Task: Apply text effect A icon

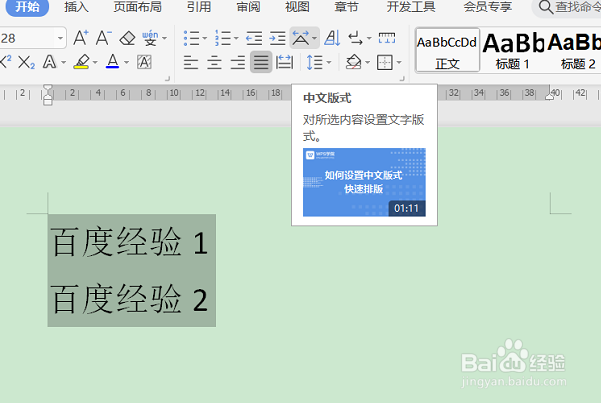Action: coord(50,62)
